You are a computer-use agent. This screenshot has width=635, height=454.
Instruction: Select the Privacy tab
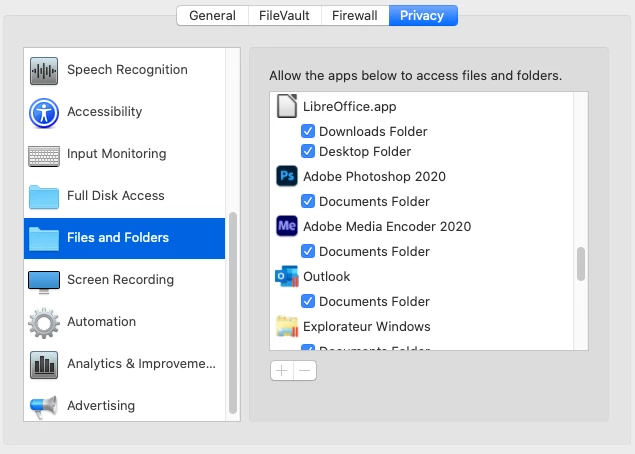[423, 15]
